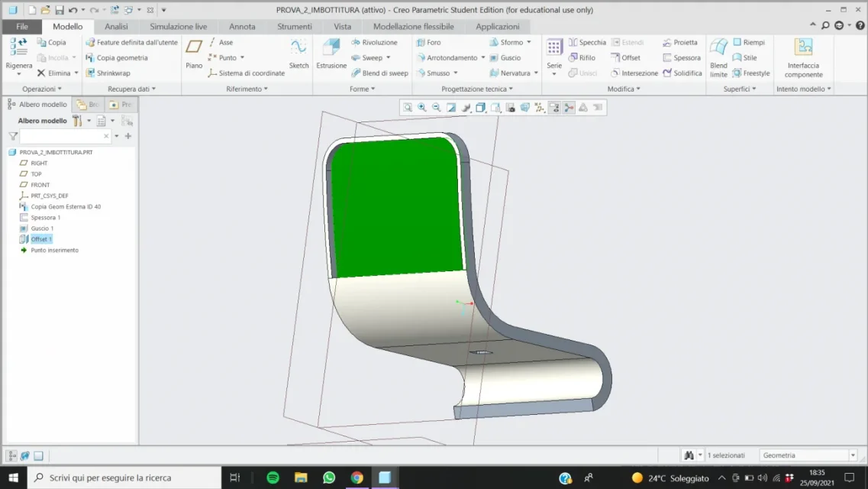
Task: Open Spotify from the taskbar
Action: 273,478
